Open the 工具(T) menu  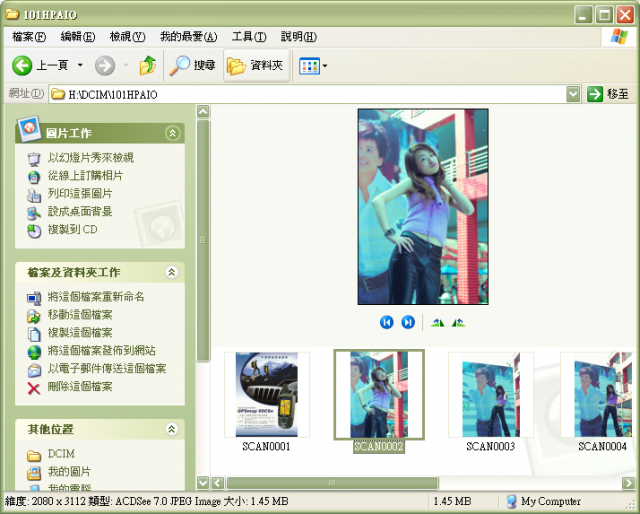249,37
